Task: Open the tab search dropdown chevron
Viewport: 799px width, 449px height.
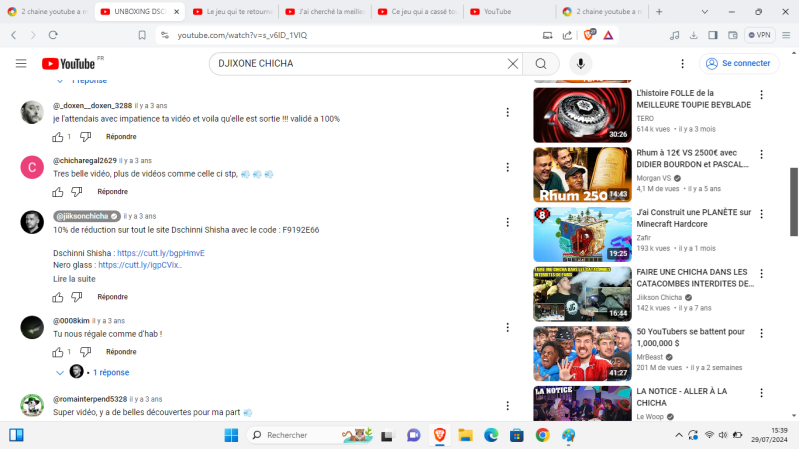Action: tap(705, 11)
